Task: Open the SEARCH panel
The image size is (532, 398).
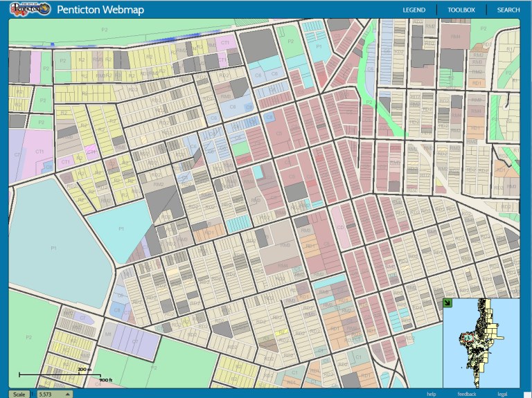Action: pos(508,10)
